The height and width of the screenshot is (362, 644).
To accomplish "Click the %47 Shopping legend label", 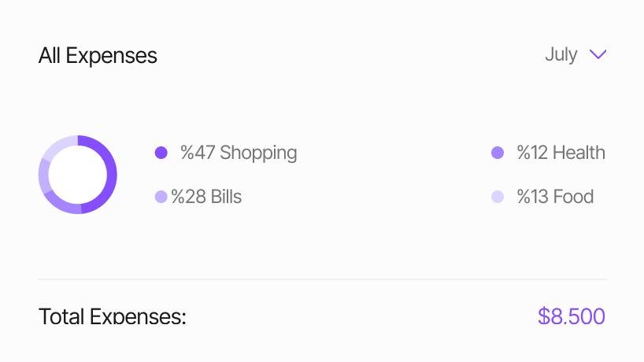I will pyautogui.click(x=239, y=153).
